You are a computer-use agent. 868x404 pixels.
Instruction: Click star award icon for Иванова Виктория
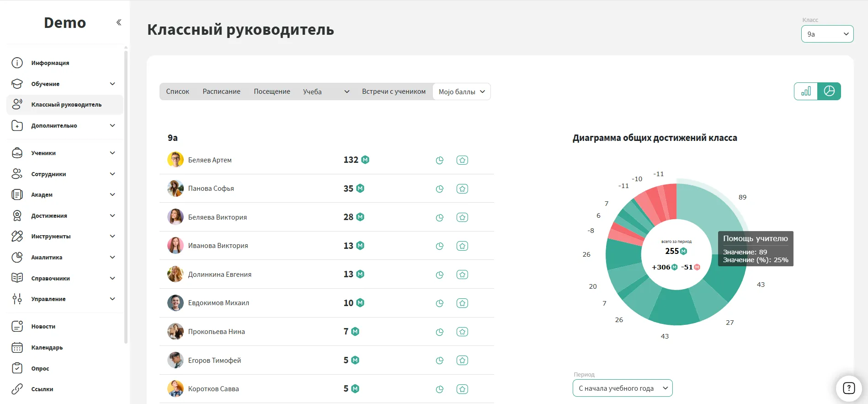[462, 246]
